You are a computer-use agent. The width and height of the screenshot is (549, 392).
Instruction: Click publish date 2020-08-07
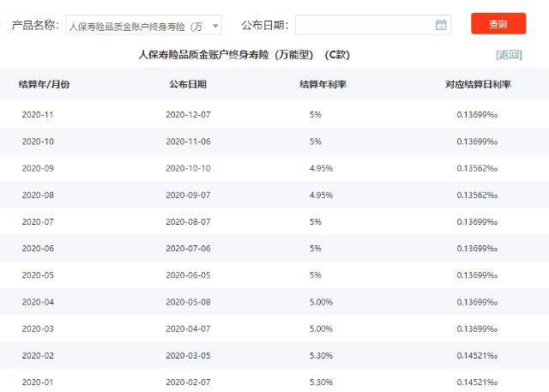tap(188, 222)
